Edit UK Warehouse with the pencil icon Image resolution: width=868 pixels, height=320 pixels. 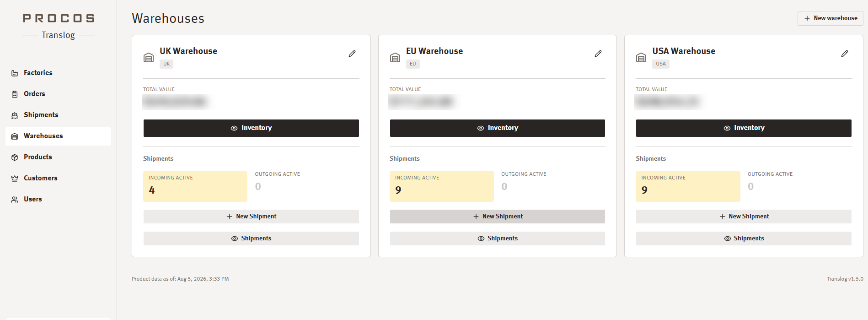352,54
